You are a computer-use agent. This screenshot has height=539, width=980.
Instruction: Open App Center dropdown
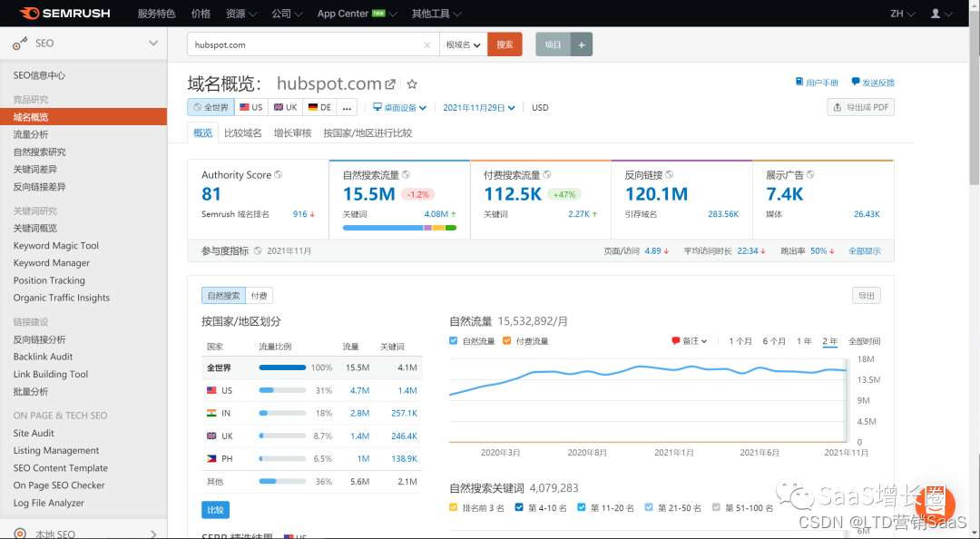357,13
